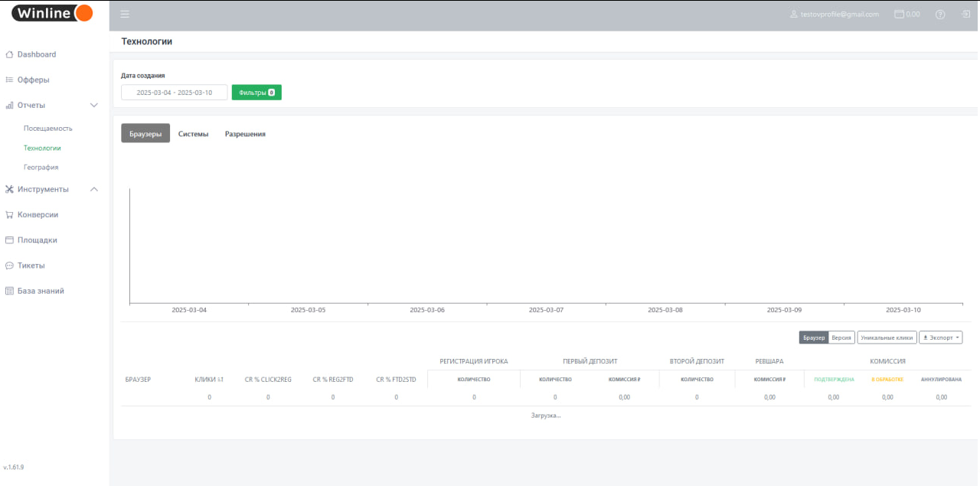Click the Конверсии cart icon

10,215
